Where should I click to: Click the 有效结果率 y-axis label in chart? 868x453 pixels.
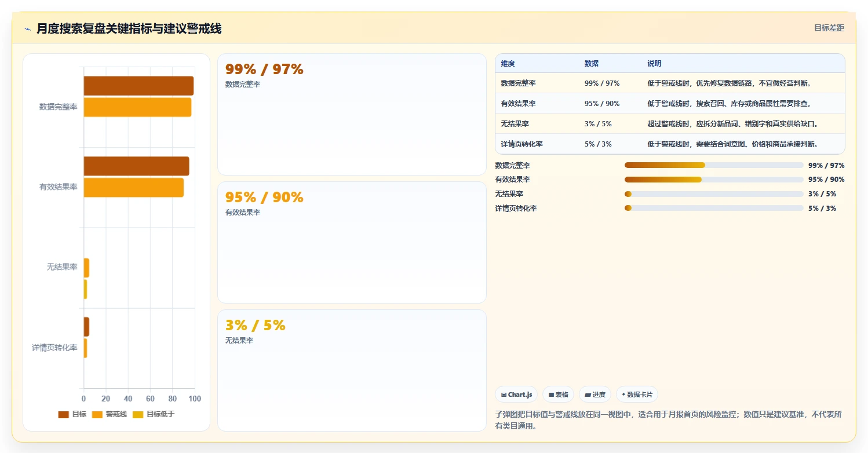[x=58, y=188]
